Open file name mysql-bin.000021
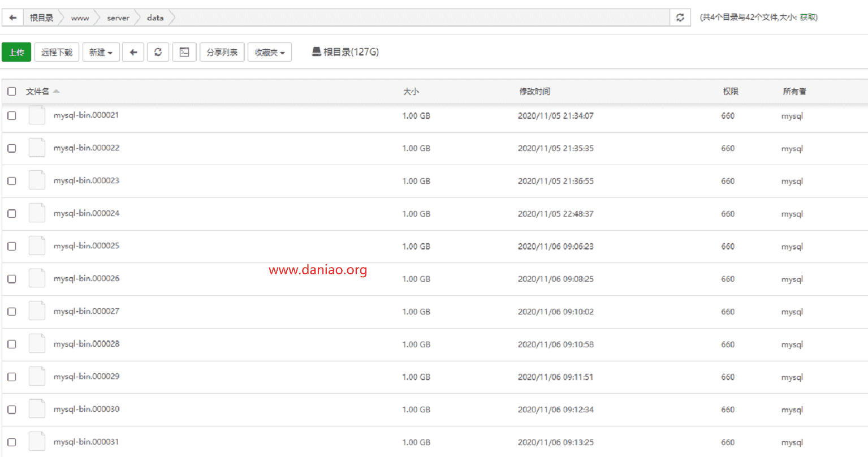This screenshot has width=868, height=457. [x=87, y=115]
